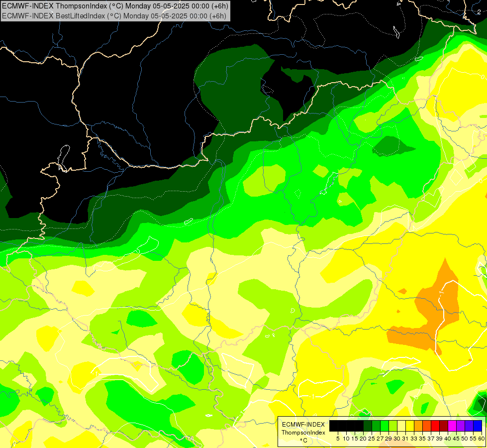Click the legend's ECMWF-INDEX label
The height and width of the screenshot is (448, 487).
pyautogui.click(x=303, y=425)
